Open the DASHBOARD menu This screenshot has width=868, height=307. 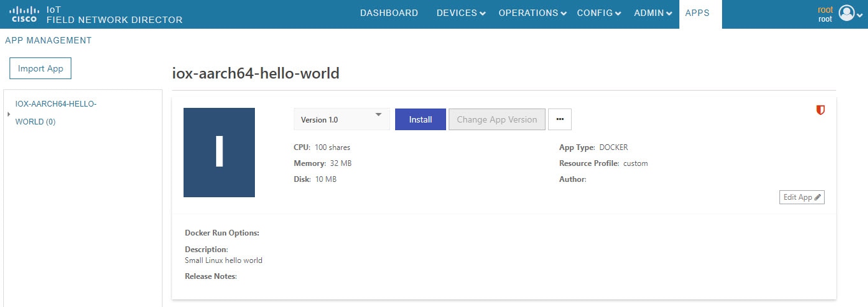(389, 13)
